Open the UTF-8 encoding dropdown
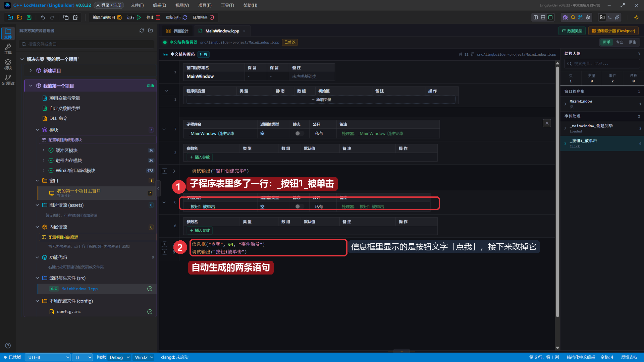Screen dimensions: 644x362 click(48, 357)
